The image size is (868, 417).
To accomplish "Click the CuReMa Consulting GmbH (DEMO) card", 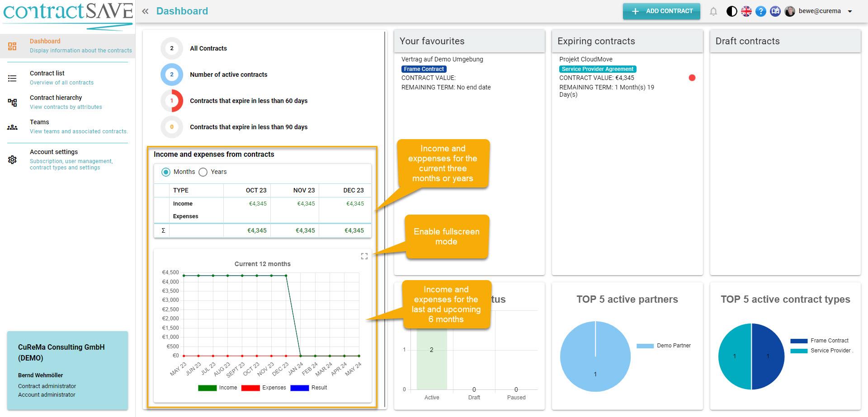I will pos(67,370).
